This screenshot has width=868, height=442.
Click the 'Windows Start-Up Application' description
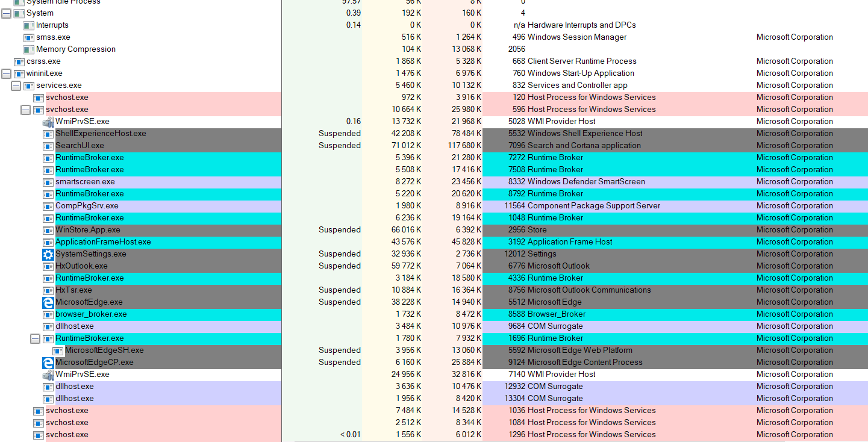(581, 73)
